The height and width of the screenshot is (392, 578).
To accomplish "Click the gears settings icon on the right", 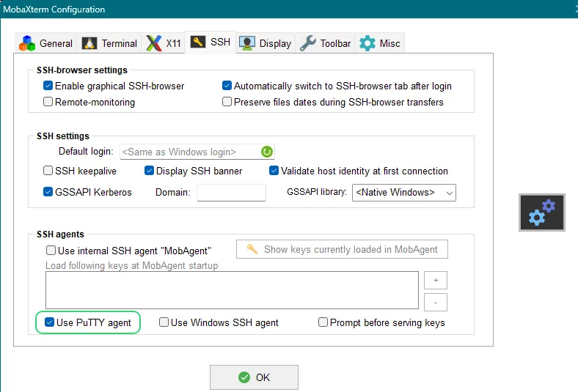I will coord(542,212).
